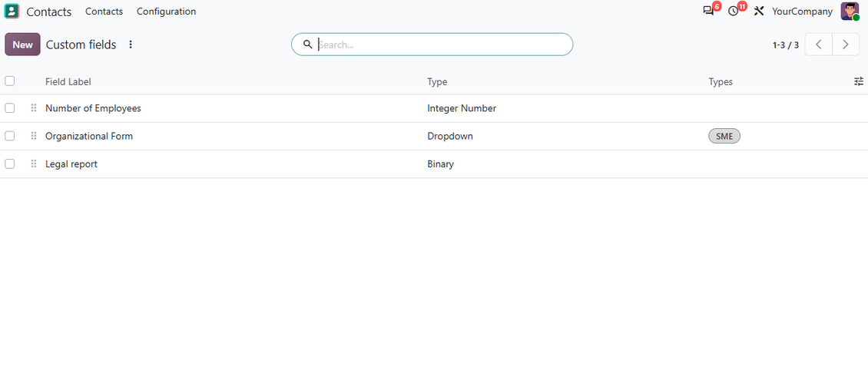
Task: Open the debug tools wrench icon
Action: pos(759,11)
